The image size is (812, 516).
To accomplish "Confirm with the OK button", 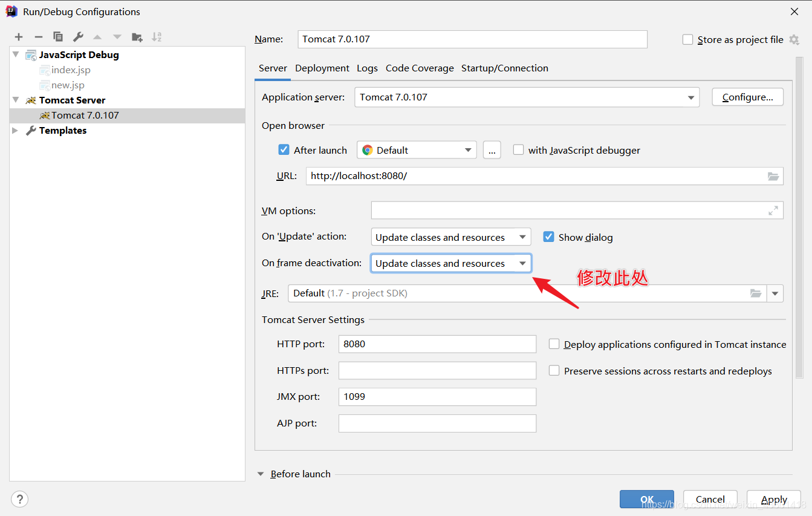I will [647, 499].
